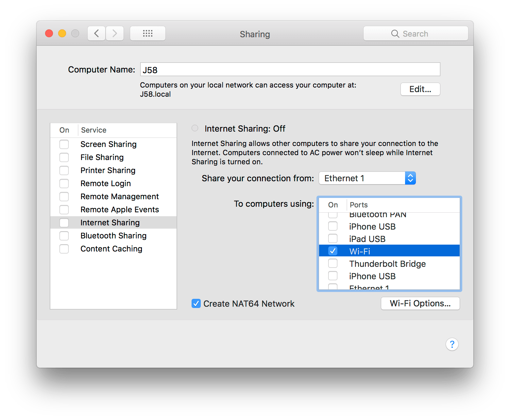This screenshot has width=510, height=420.
Task: Select the Internet Sharing service row
Action: (x=113, y=223)
